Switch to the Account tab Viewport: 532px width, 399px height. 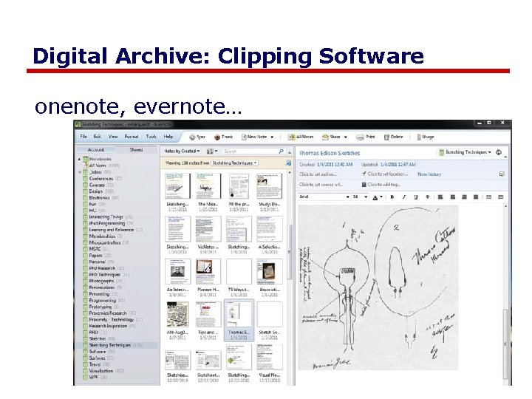[x=96, y=149]
